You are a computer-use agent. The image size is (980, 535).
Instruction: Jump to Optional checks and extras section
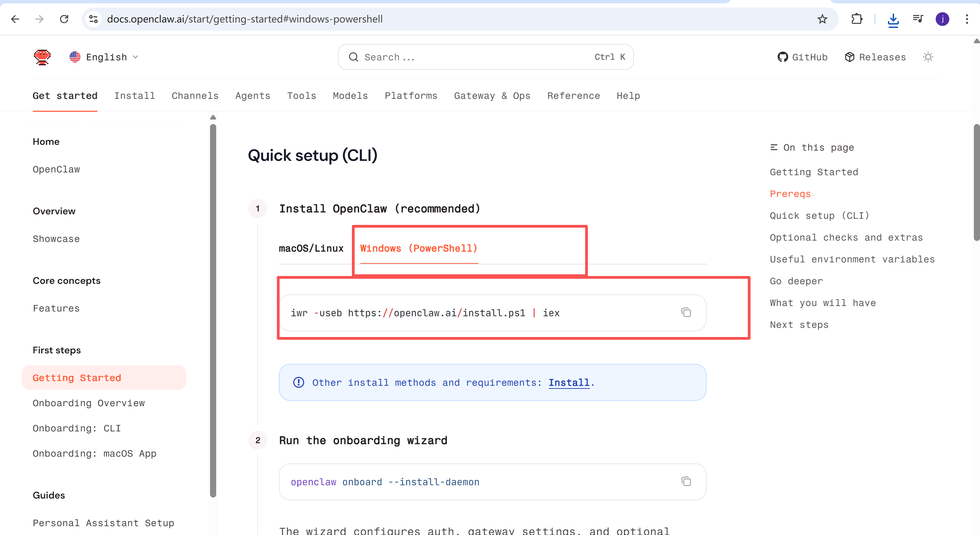point(846,238)
